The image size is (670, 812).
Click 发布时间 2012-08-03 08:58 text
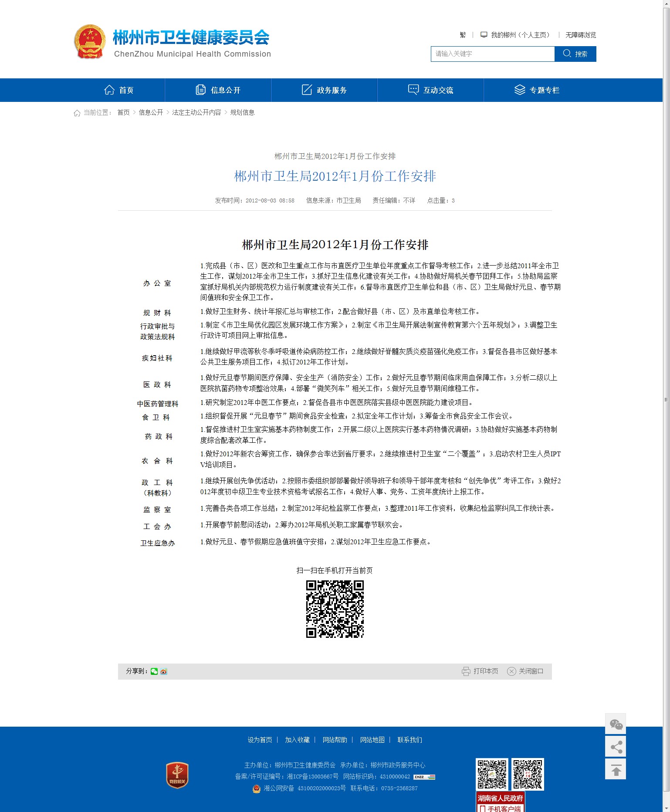pyautogui.click(x=254, y=200)
